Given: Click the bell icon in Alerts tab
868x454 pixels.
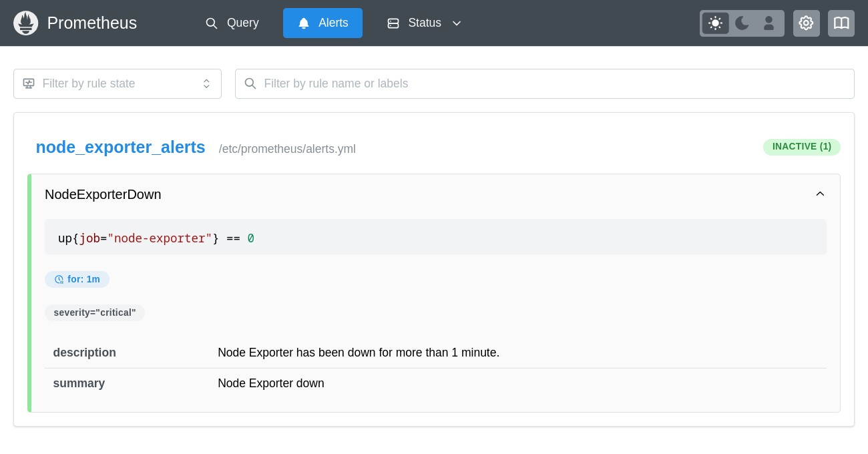Looking at the screenshot, I should coord(304,23).
